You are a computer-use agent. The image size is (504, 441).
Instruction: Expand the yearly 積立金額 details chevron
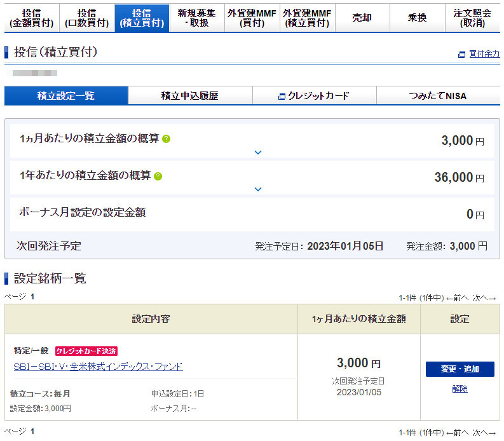pyautogui.click(x=258, y=189)
